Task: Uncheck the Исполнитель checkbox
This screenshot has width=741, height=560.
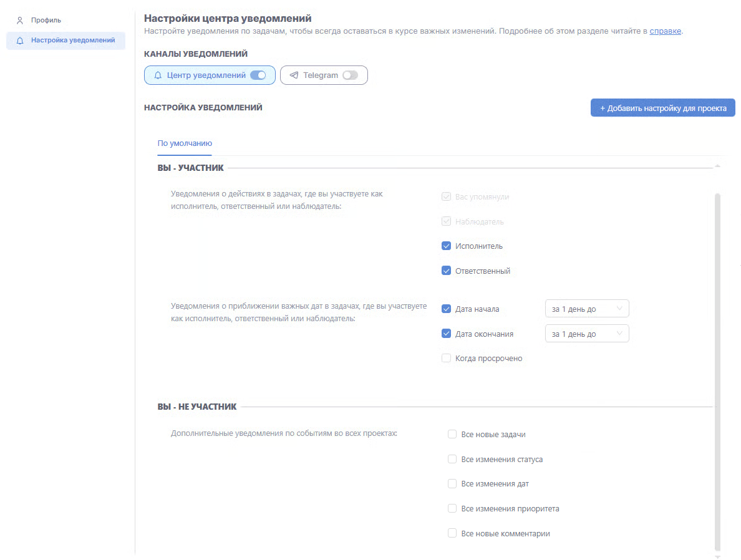Action: pyautogui.click(x=446, y=246)
